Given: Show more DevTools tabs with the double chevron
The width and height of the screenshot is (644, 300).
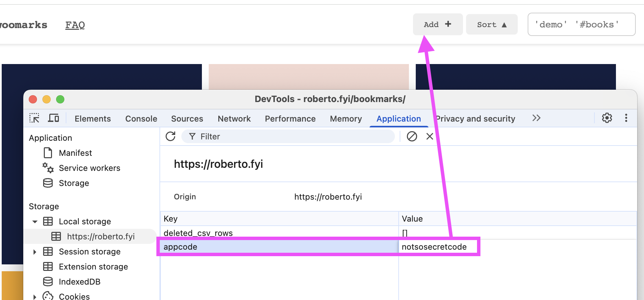Looking at the screenshot, I should point(536,118).
